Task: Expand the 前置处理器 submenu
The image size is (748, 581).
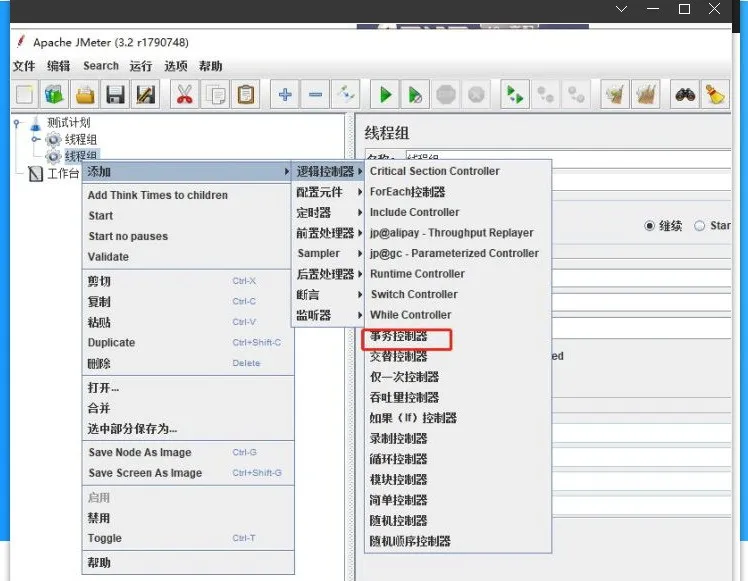Action: [x=328, y=233]
